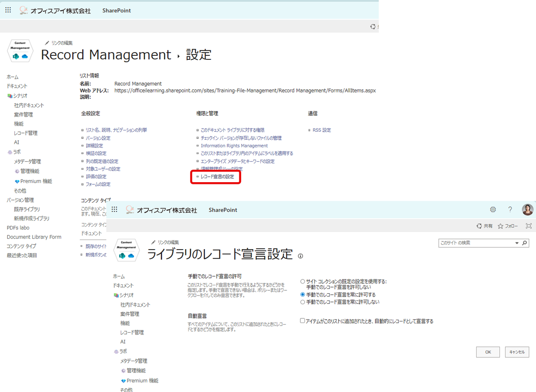Open PDFs labo in left navigation
The width and height of the screenshot is (536, 392).
point(18,228)
